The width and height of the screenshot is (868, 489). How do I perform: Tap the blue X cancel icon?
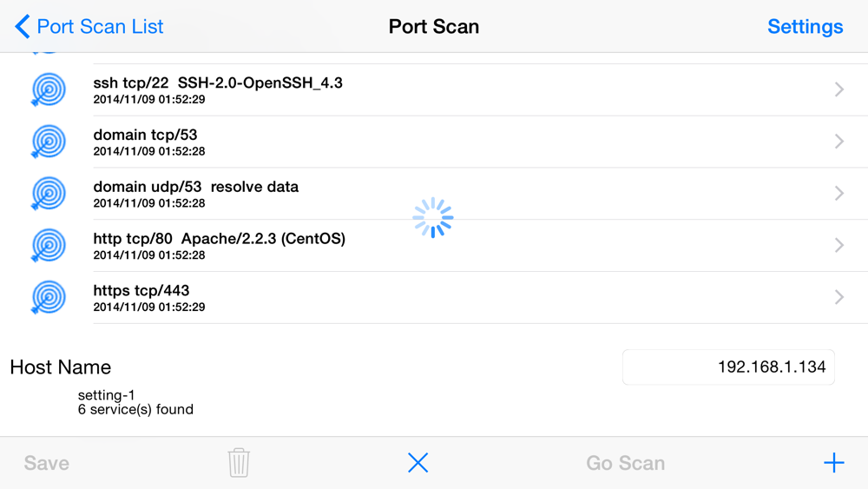pyautogui.click(x=418, y=463)
